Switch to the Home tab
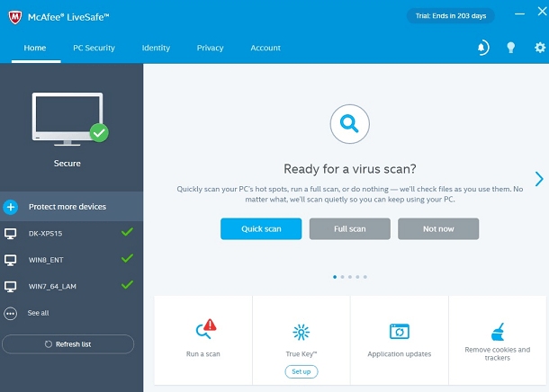This screenshot has width=549, height=392. click(35, 48)
